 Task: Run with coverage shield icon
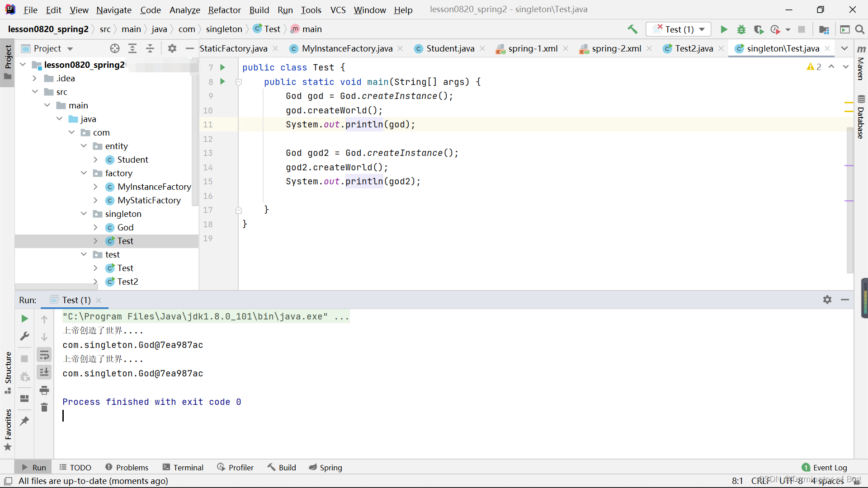point(759,29)
